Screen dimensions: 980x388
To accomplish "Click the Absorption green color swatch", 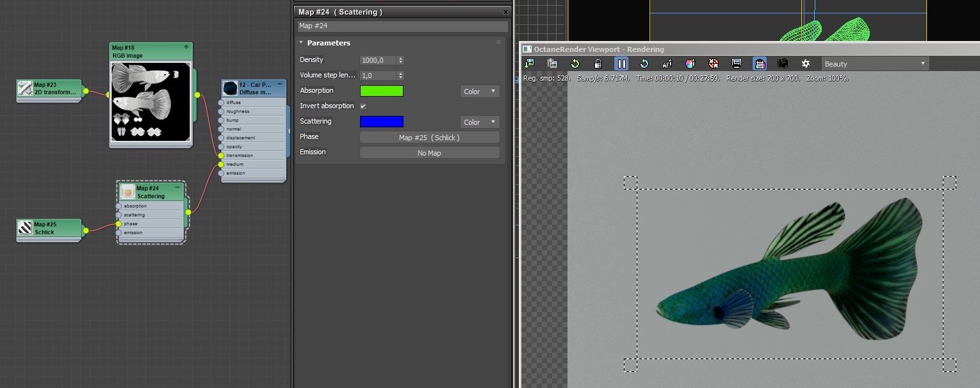I will coord(382,91).
